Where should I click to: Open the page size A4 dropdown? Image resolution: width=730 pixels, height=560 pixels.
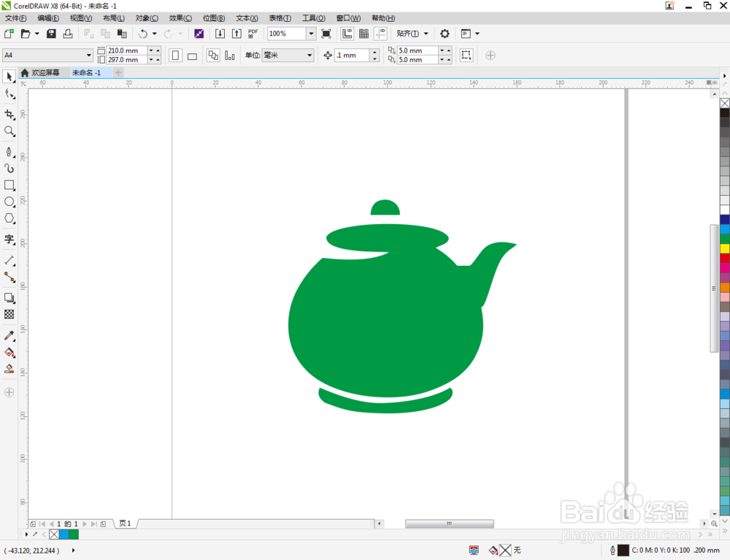pos(88,55)
